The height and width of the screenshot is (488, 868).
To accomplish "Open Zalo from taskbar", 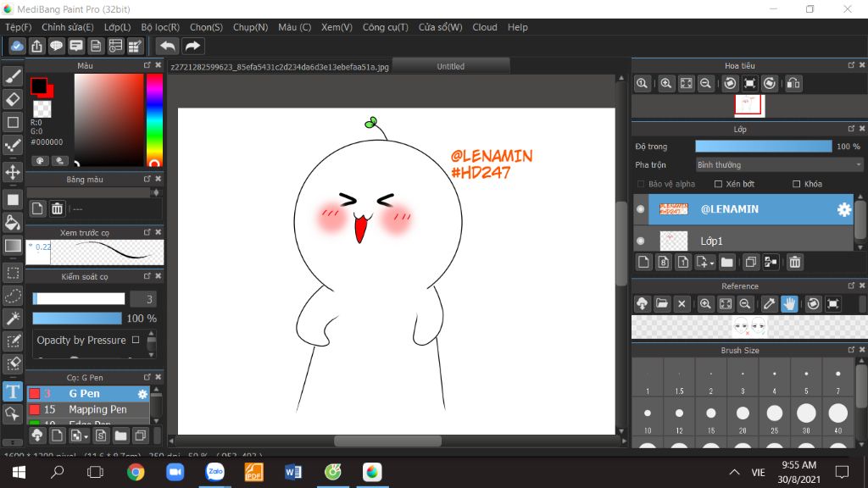I will (x=214, y=472).
